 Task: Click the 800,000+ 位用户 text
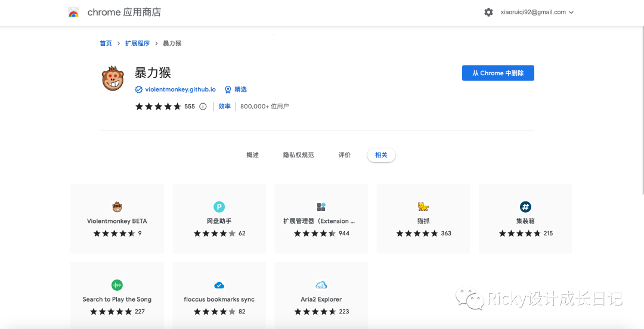click(x=265, y=106)
